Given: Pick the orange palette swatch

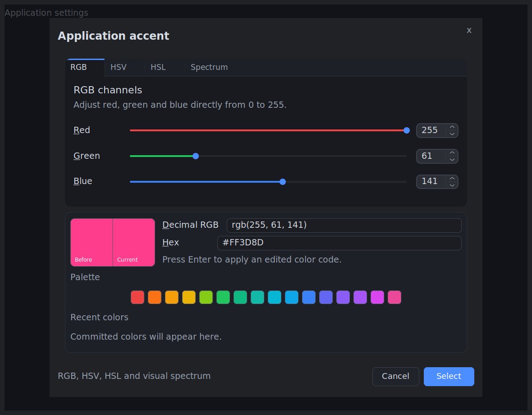Looking at the screenshot, I should click(155, 297).
